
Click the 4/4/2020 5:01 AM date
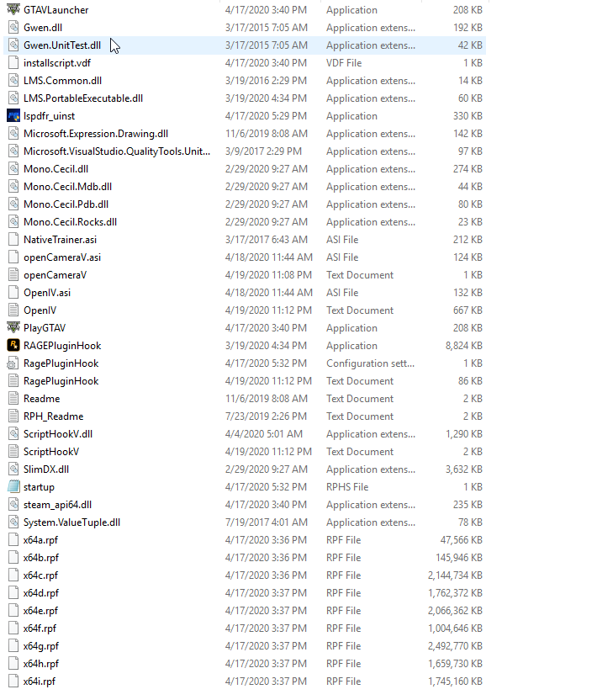[264, 434]
